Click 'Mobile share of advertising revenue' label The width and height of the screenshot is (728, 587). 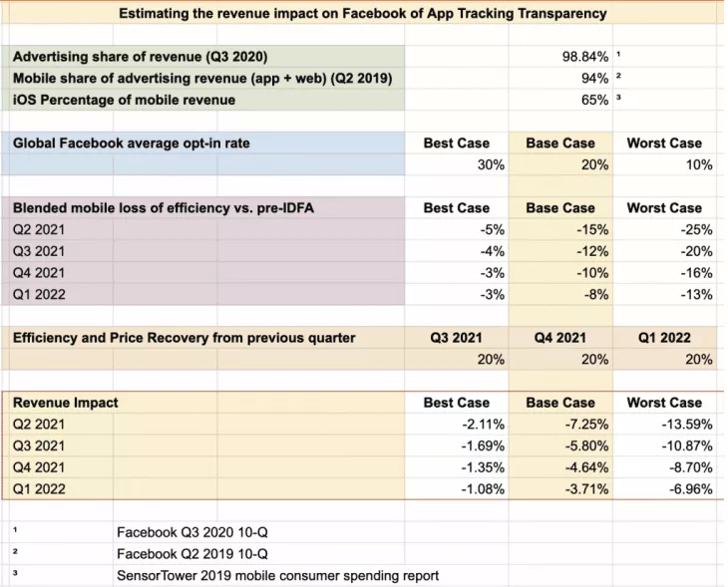click(x=202, y=79)
